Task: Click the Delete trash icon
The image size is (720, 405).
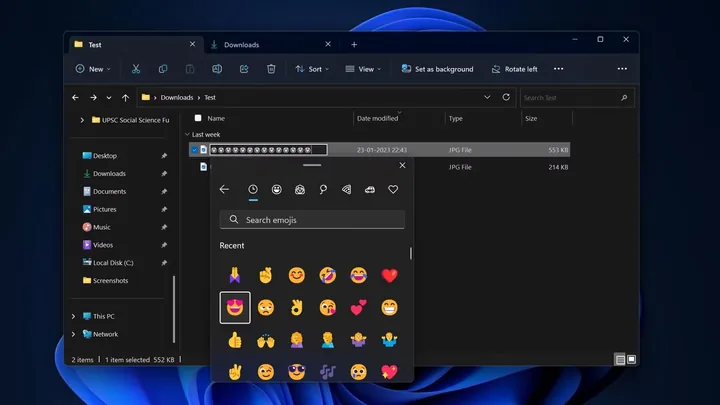Action: 271,69
